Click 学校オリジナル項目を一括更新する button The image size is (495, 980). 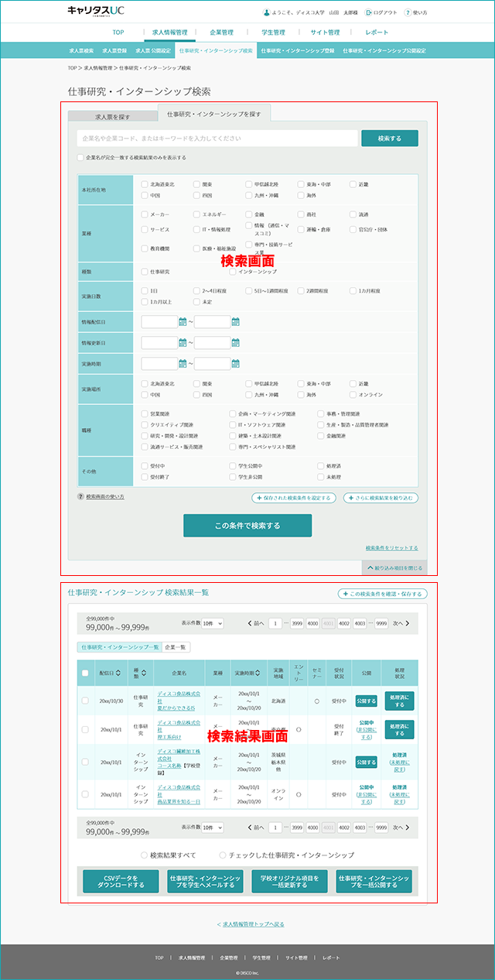tap(289, 881)
